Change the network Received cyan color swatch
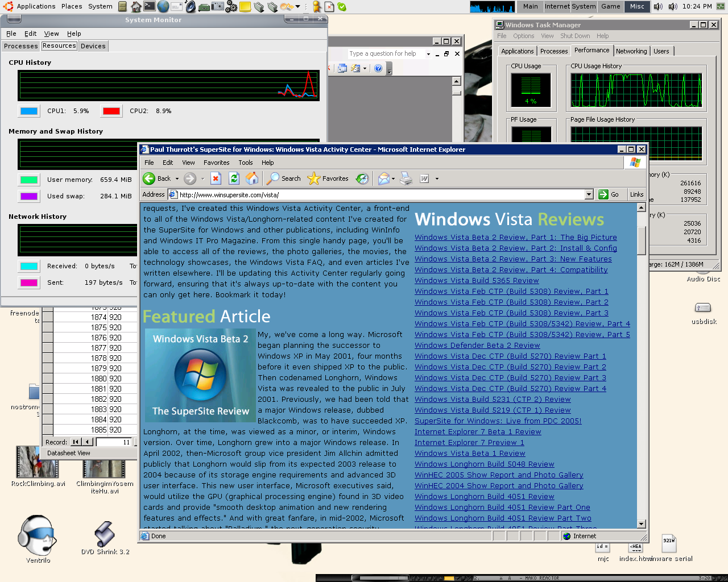 [x=29, y=266]
